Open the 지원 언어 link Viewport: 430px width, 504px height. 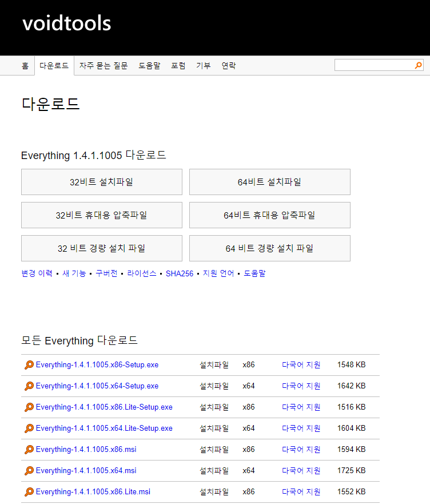[218, 273]
